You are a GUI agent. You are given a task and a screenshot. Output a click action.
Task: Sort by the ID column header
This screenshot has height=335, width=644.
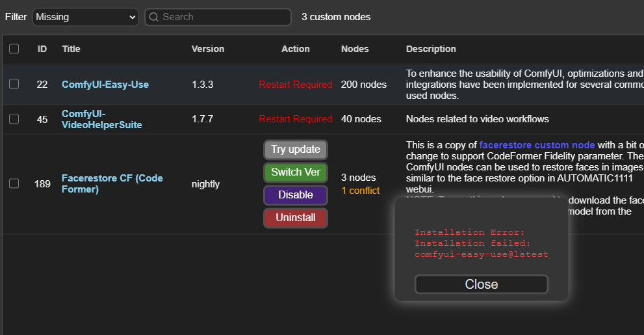(x=42, y=49)
